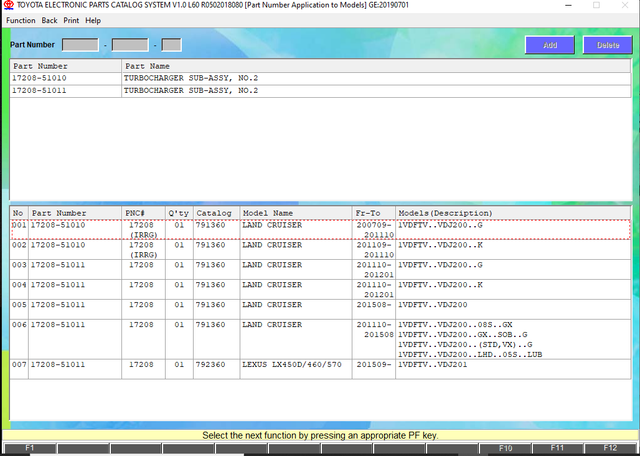Select part 17208-51010 in the upper list
Screen dimensions: 640x456
(40, 78)
